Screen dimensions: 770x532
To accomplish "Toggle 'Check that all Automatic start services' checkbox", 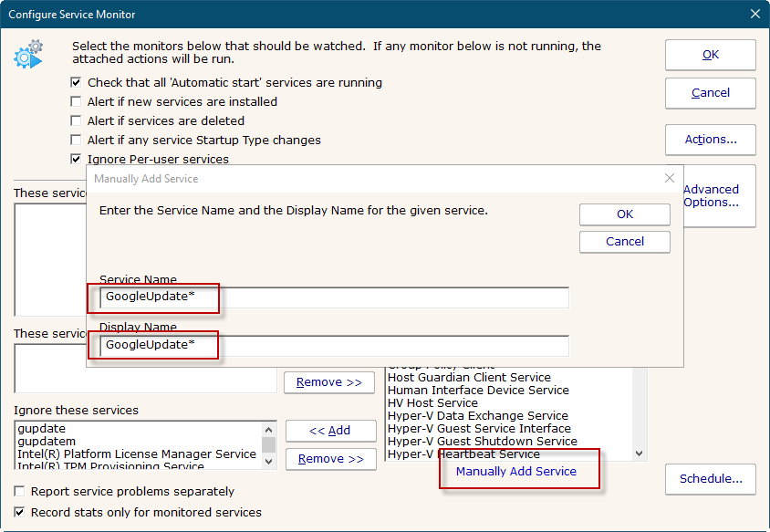I will click(x=76, y=83).
